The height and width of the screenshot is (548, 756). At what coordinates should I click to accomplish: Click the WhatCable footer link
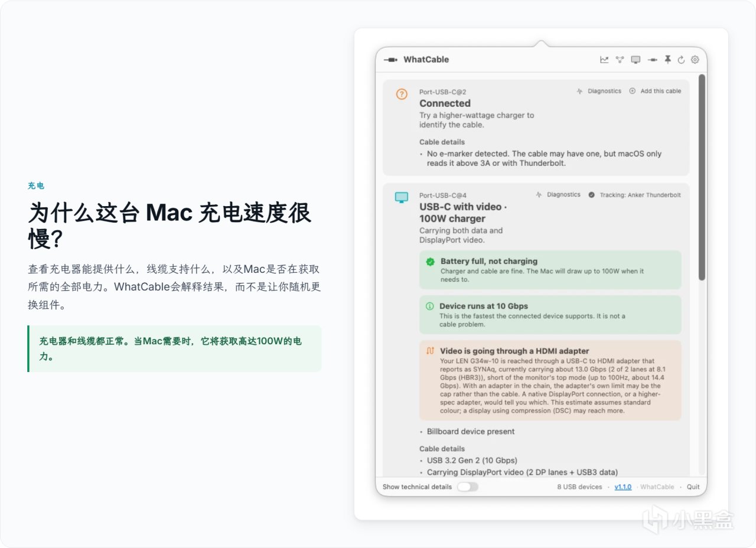tap(657, 487)
